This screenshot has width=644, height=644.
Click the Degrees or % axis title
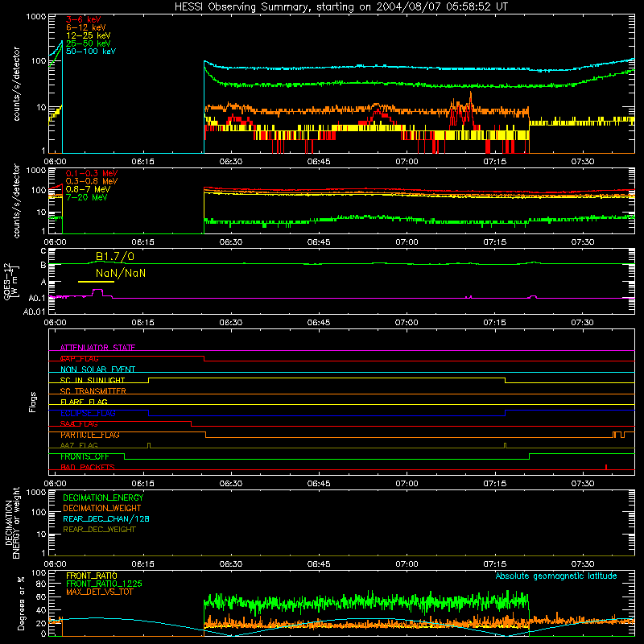tap(21, 603)
